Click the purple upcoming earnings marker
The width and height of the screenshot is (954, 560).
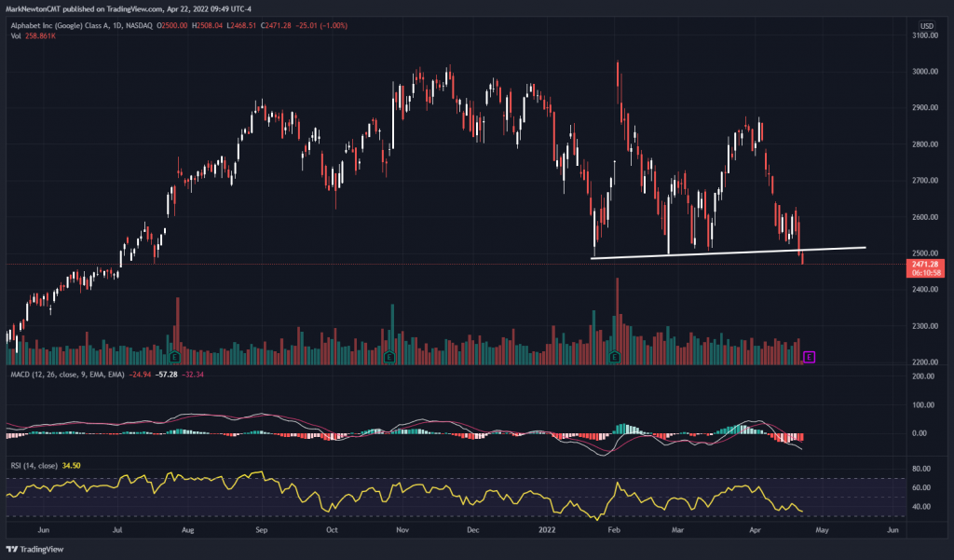[809, 357]
